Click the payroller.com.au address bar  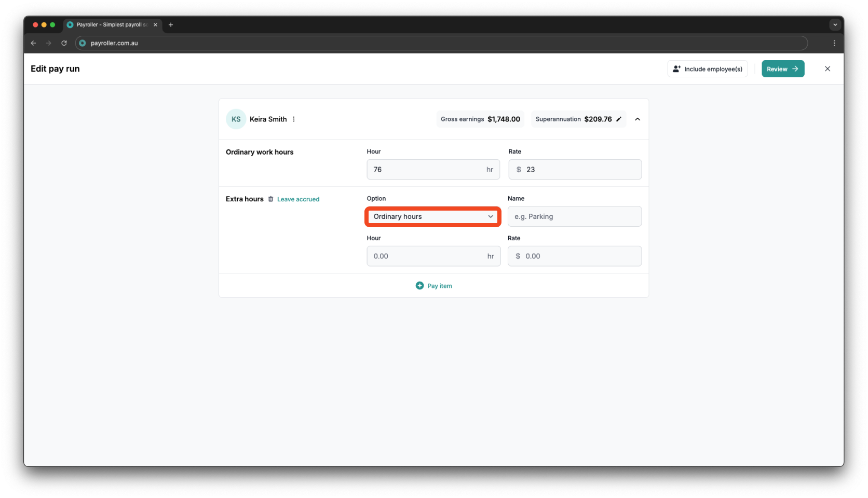441,43
